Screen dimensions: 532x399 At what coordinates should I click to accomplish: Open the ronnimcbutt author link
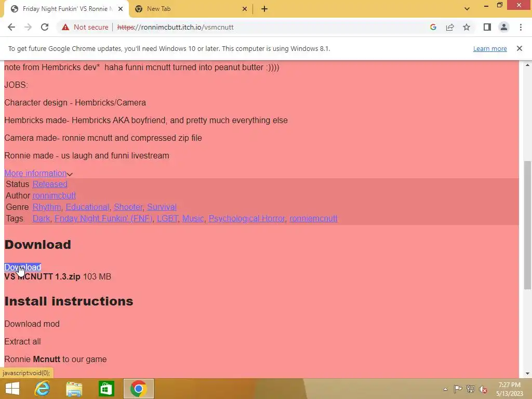(54, 196)
